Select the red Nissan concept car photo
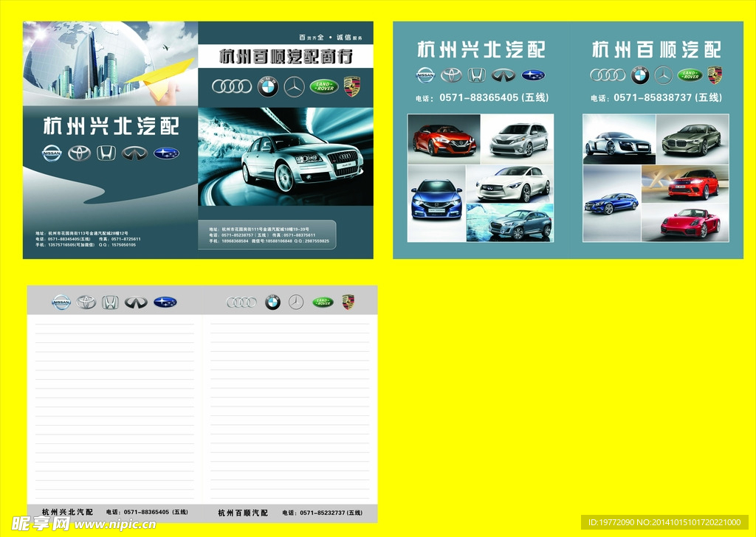Viewport: 756px width, 537px height. 444,139
